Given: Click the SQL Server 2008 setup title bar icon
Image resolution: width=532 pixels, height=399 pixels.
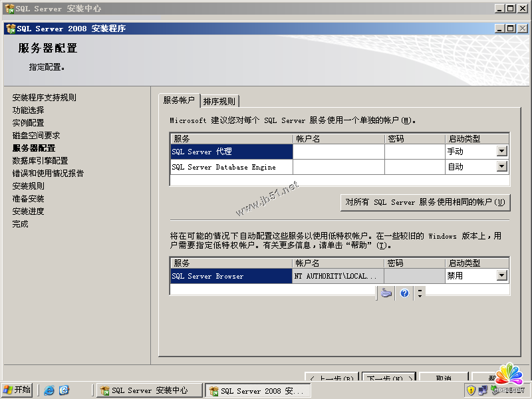Looking at the screenshot, I should (x=11, y=29).
